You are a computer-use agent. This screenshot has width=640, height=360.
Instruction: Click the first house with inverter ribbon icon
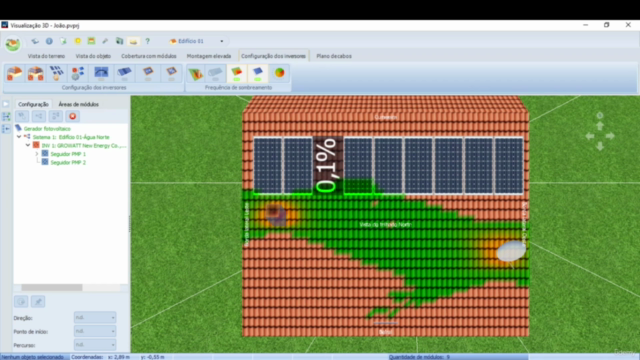15,73
